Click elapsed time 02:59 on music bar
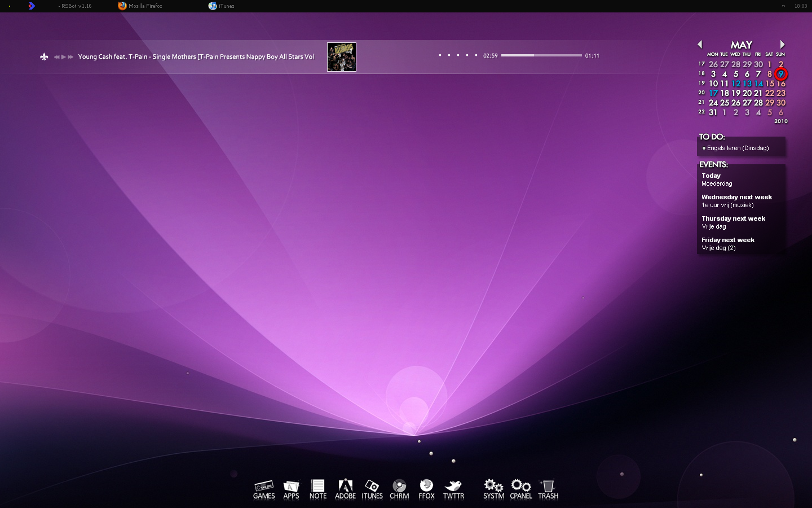 point(491,56)
